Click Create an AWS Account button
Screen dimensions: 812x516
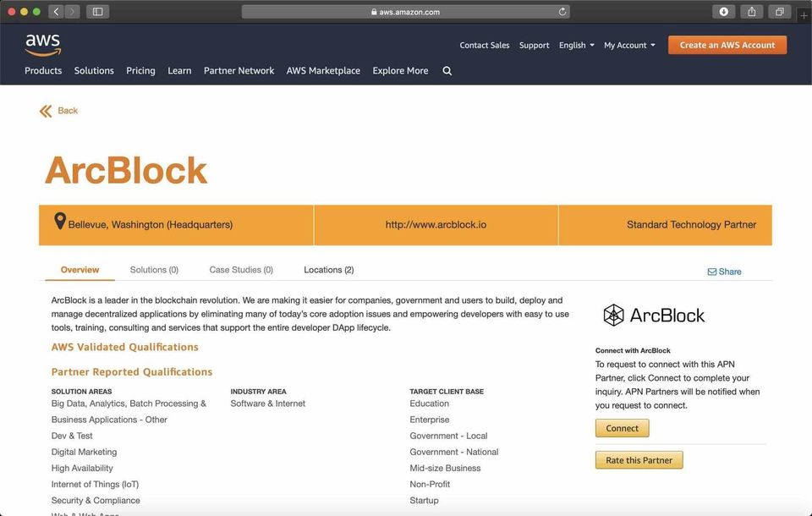(x=727, y=45)
